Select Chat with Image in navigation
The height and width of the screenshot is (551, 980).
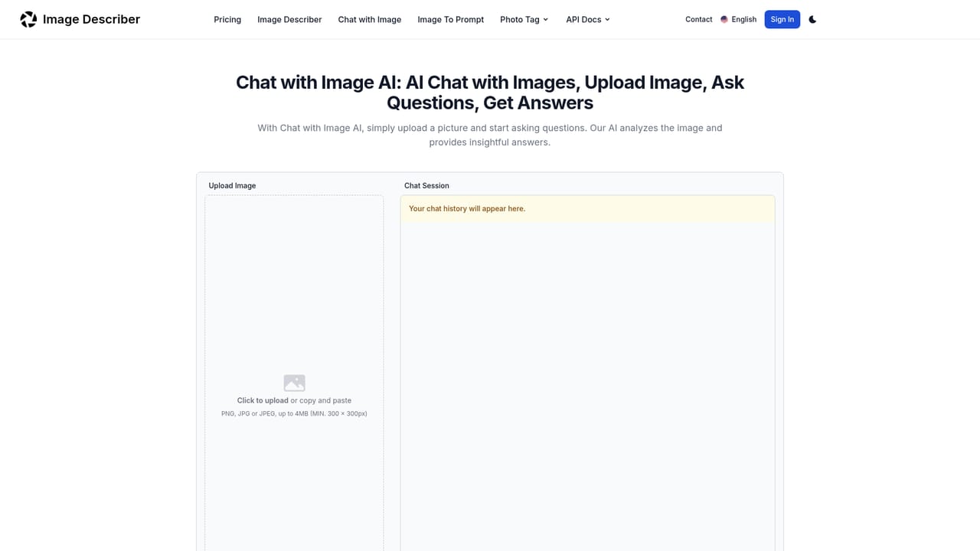[370, 19]
